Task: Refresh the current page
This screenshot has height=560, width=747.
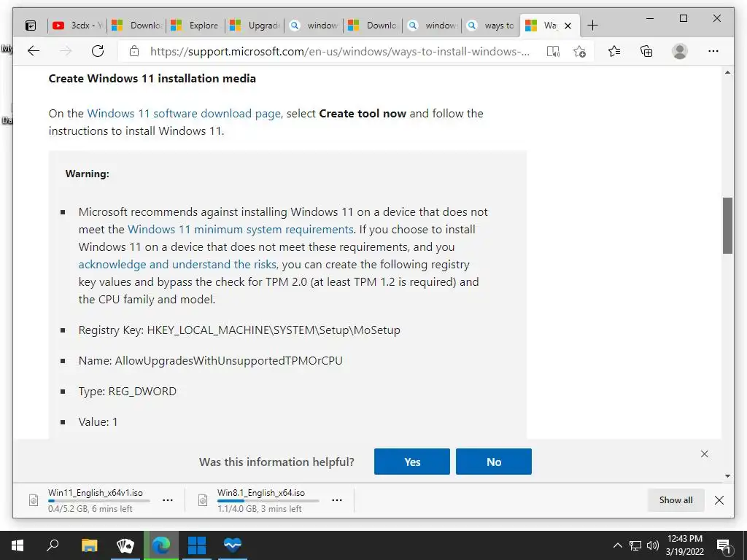Action: point(98,51)
